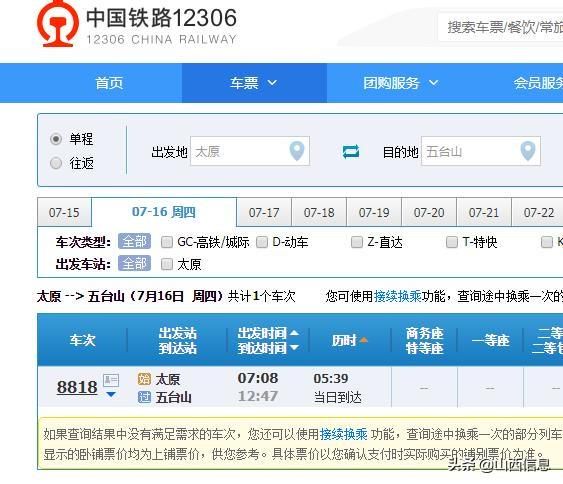Check the D-动车 checkbox
563x484 pixels.
pos(262,242)
